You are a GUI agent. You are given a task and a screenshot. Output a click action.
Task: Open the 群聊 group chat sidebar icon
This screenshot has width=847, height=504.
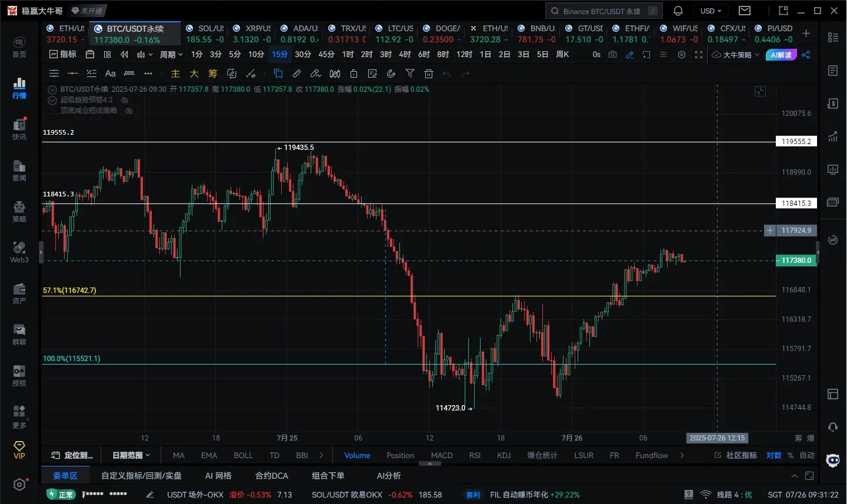click(19, 335)
